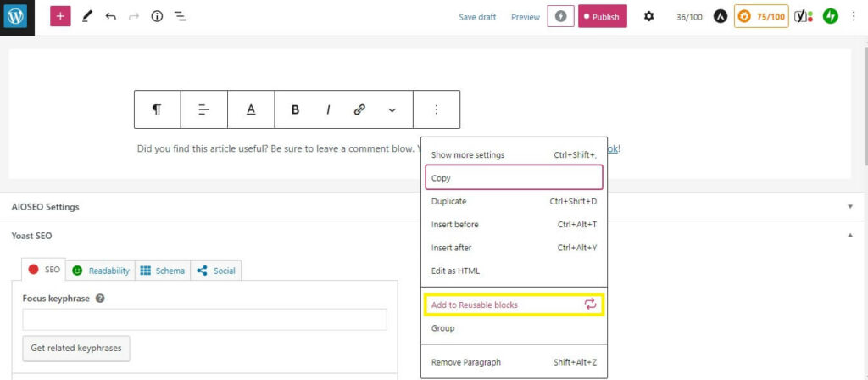Expand the AIOSEO Settings panel arrow
Viewport: 868px width, 380px height.
[x=850, y=206]
